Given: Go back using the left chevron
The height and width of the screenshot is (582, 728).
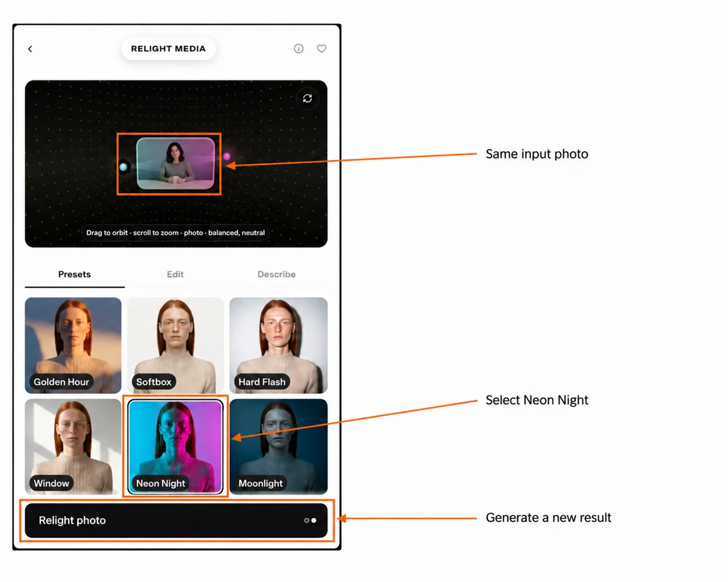Looking at the screenshot, I should (30, 49).
